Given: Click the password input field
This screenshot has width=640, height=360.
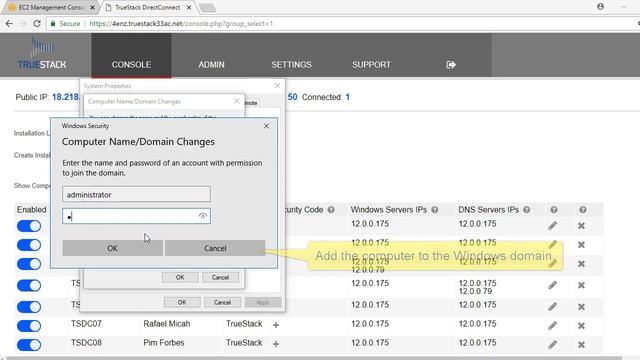Looking at the screenshot, I should coord(136,216).
